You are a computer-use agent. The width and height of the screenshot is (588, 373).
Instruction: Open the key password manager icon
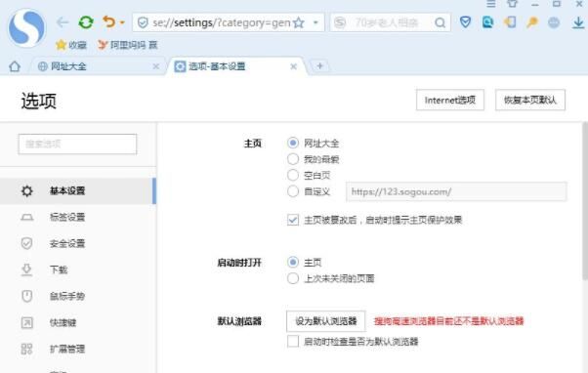(x=531, y=22)
